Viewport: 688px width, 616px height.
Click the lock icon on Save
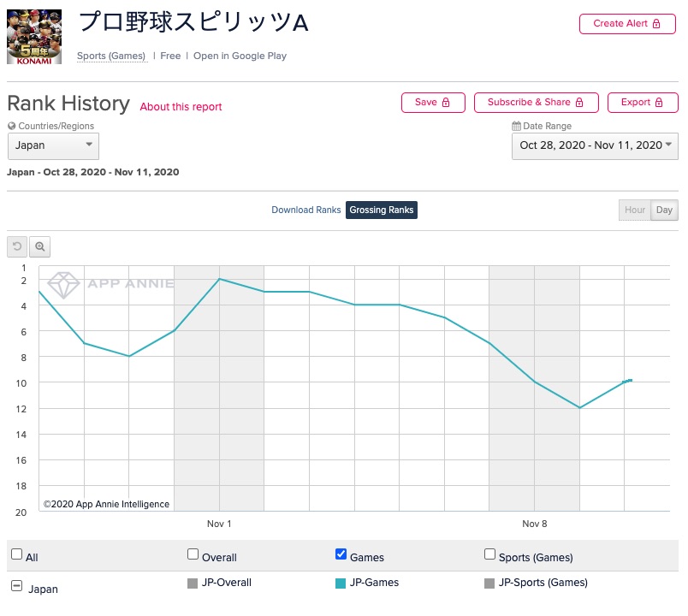point(446,102)
